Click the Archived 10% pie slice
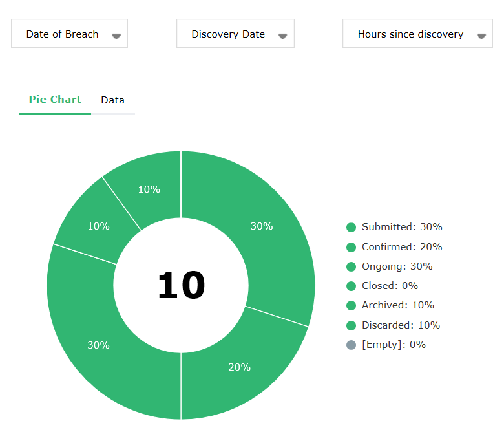 pyautogui.click(x=98, y=226)
